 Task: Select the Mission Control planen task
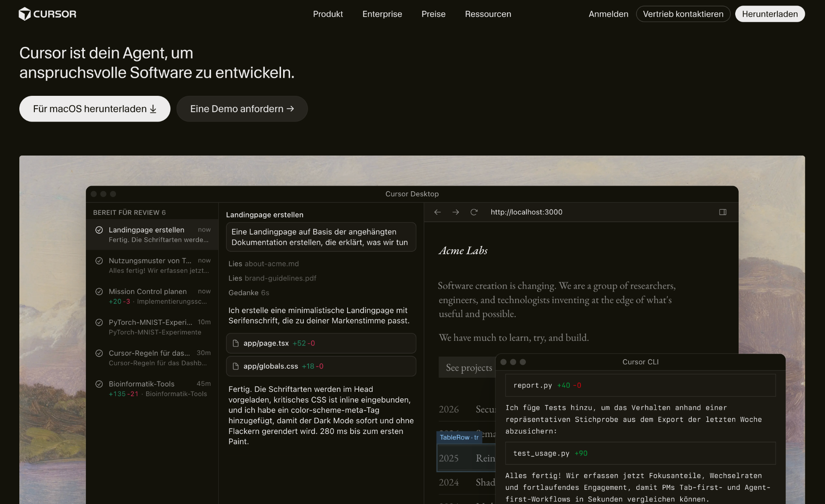click(153, 296)
